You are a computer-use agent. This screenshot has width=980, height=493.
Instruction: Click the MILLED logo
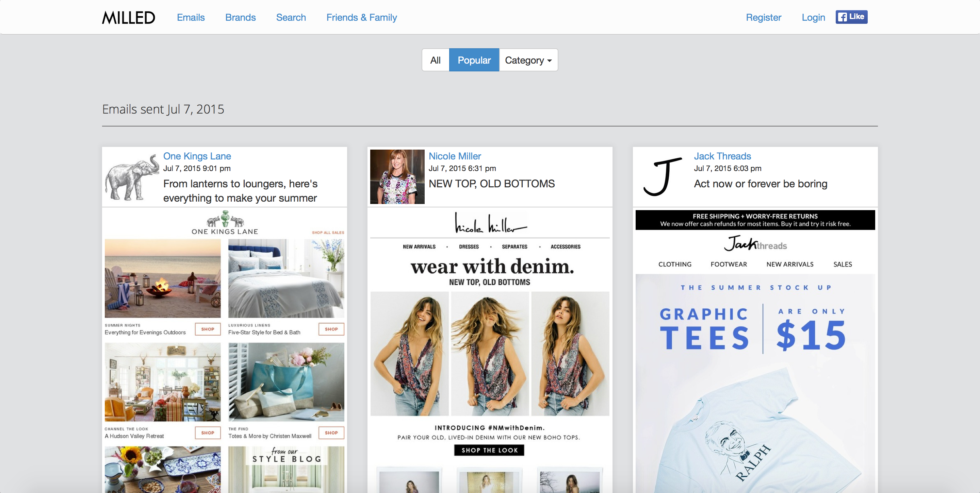point(128,17)
